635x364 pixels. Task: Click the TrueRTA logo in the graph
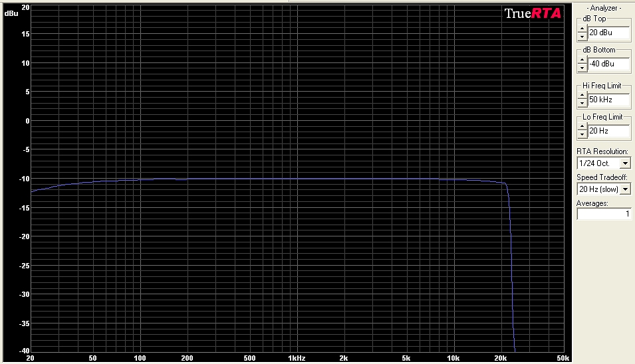pos(533,13)
